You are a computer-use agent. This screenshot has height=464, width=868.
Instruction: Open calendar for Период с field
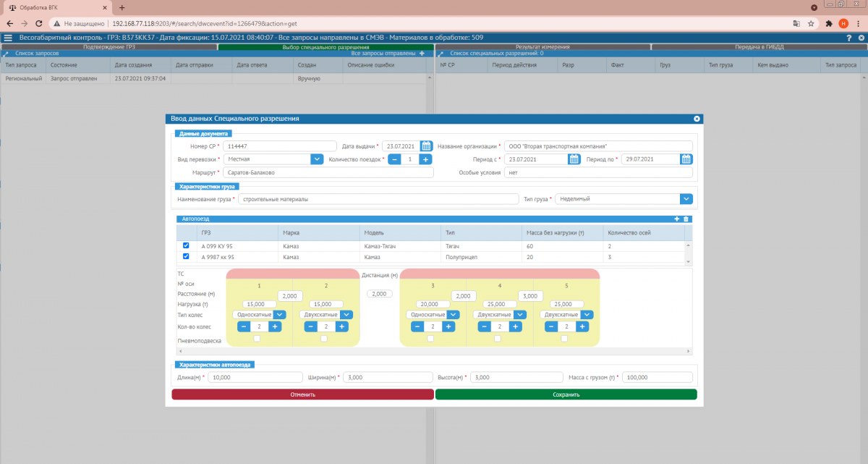click(574, 159)
